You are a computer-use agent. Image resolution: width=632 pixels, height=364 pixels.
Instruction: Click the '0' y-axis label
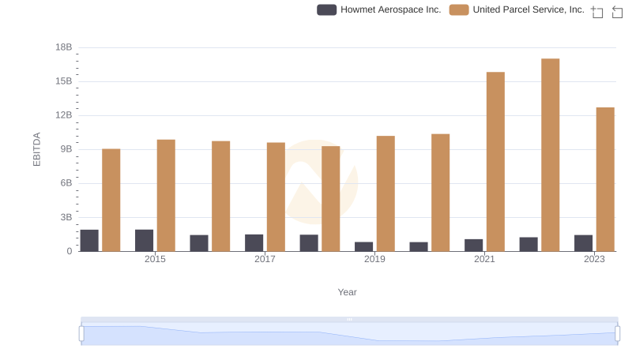tap(70, 251)
